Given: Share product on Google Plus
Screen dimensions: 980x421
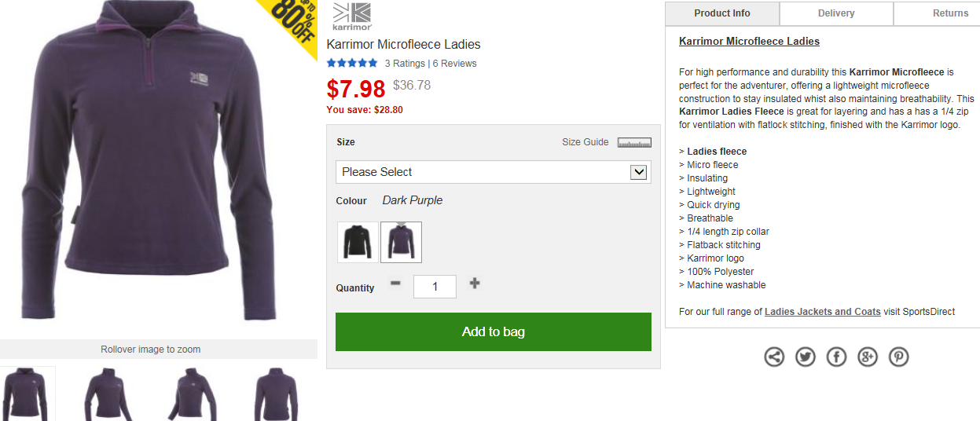Looking at the screenshot, I should pos(868,357).
